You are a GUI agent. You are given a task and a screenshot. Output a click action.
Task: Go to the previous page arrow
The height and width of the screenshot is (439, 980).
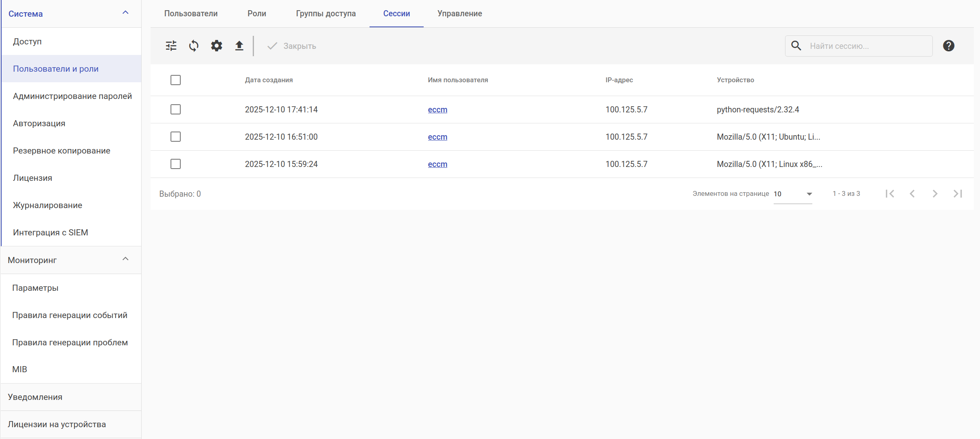(912, 194)
